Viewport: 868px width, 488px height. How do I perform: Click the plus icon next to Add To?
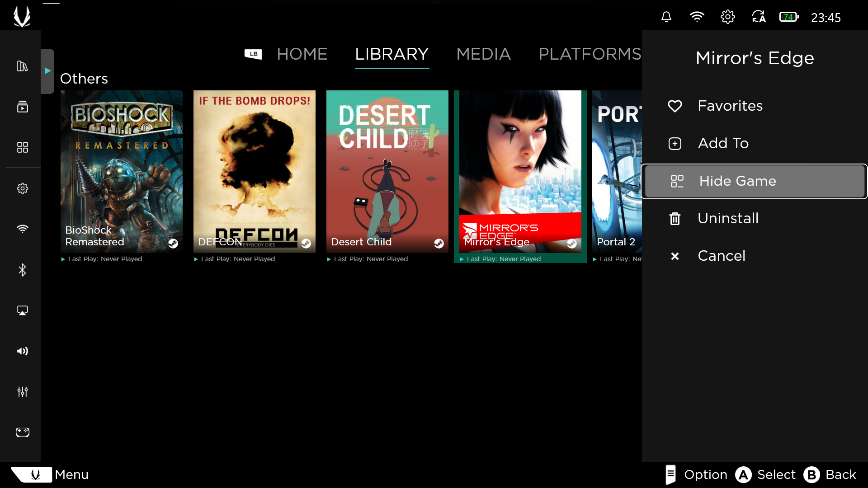pos(675,144)
